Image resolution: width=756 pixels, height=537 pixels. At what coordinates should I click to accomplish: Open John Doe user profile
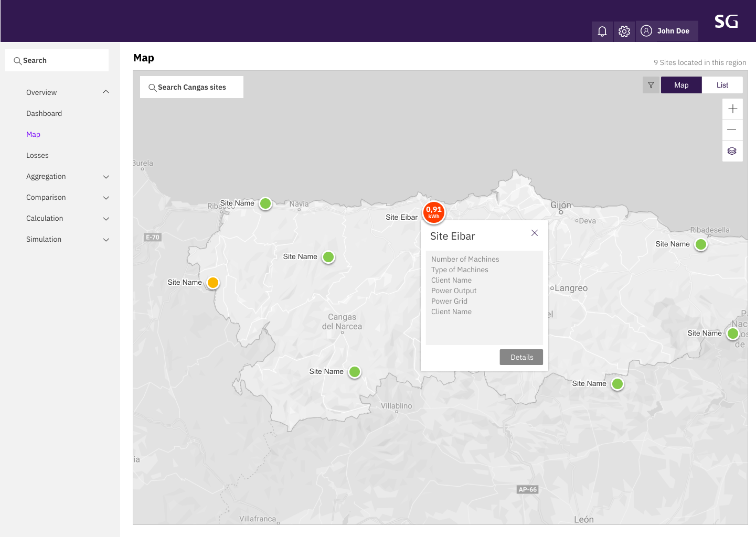pyautogui.click(x=667, y=31)
